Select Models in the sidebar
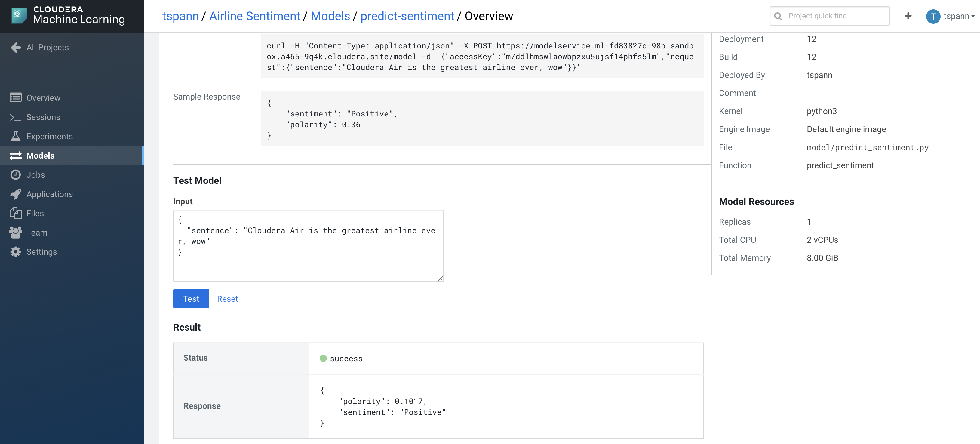 (x=40, y=156)
